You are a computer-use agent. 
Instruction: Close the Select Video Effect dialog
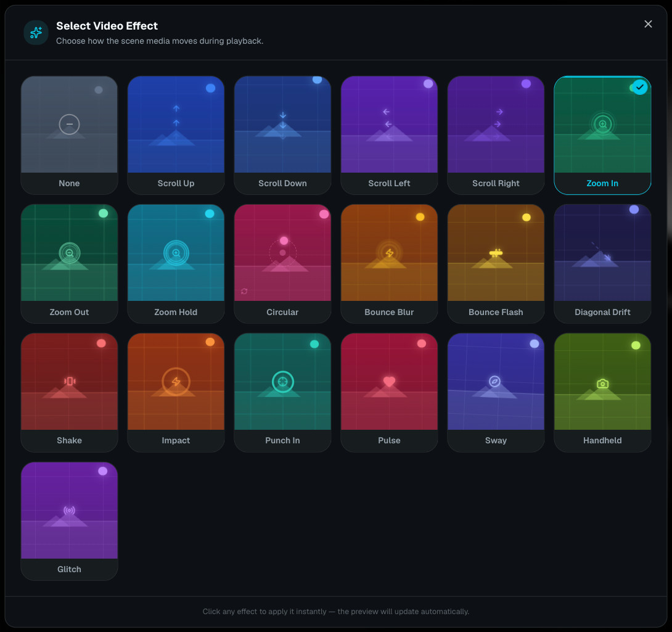[x=648, y=24]
